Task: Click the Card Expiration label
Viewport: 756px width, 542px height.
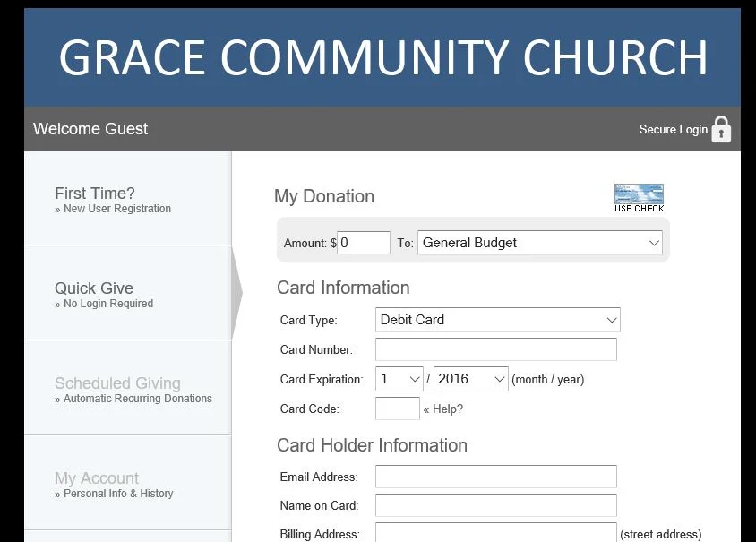Action: pyautogui.click(x=321, y=380)
